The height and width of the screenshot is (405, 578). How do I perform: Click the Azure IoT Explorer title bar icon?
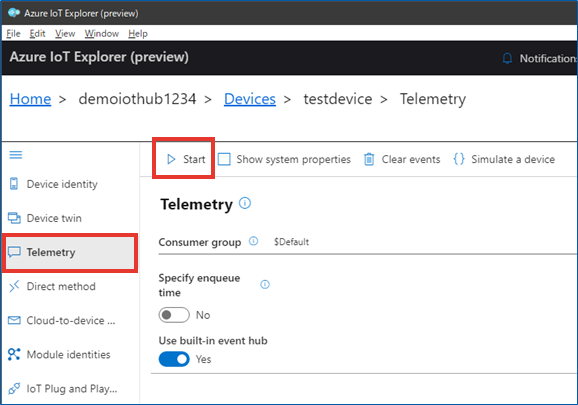click(x=14, y=13)
